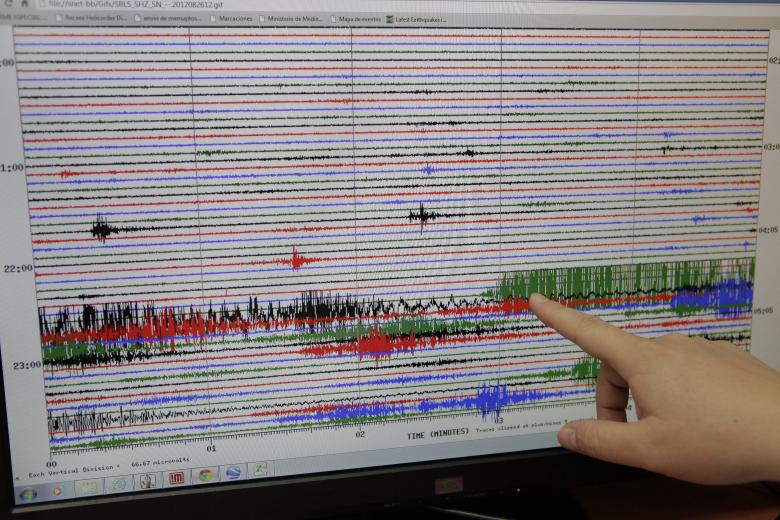Image resolution: width=780 pixels, height=520 pixels.
Task: Reload the page with browser refresh icon
Action: (8, 3)
